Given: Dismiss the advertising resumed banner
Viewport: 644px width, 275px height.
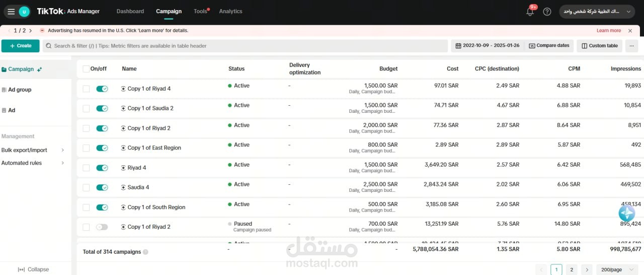Looking at the screenshot, I should (x=630, y=31).
